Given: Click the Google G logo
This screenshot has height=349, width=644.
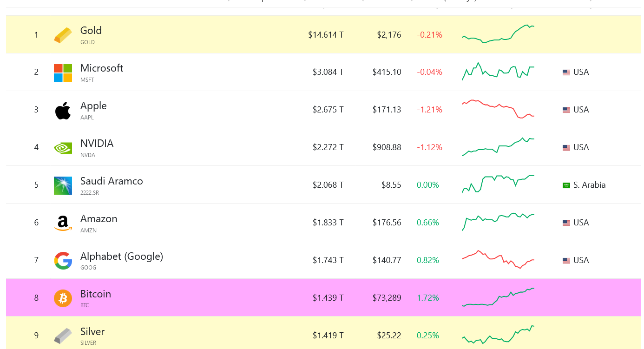Looking at the screenshot, I should pyautogui.click(x=63, y=261).
